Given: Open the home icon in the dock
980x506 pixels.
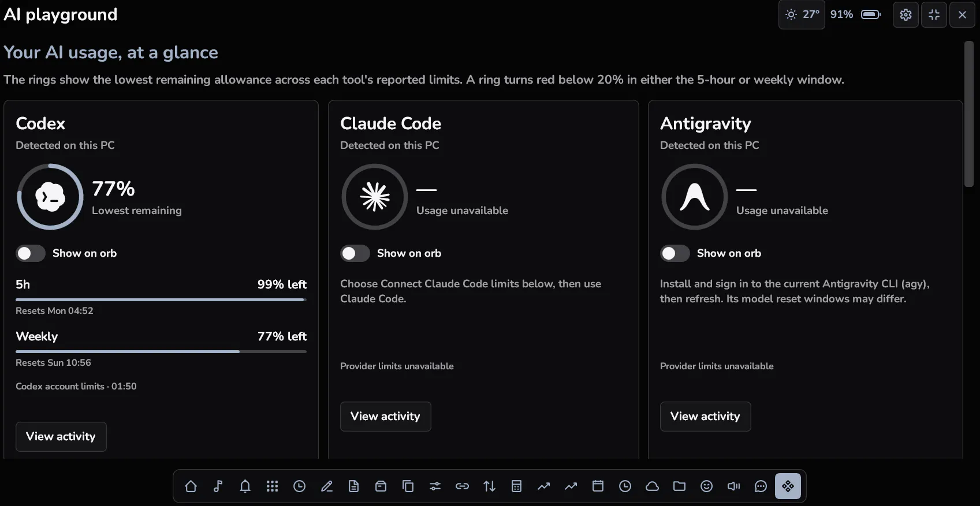Looking at the screenshot, I should pos(191,486).
